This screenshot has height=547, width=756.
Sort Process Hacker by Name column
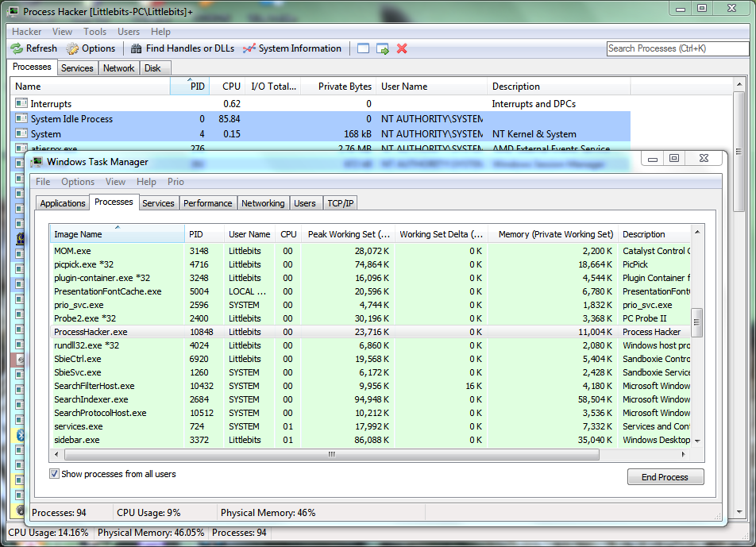pos(91,87)
